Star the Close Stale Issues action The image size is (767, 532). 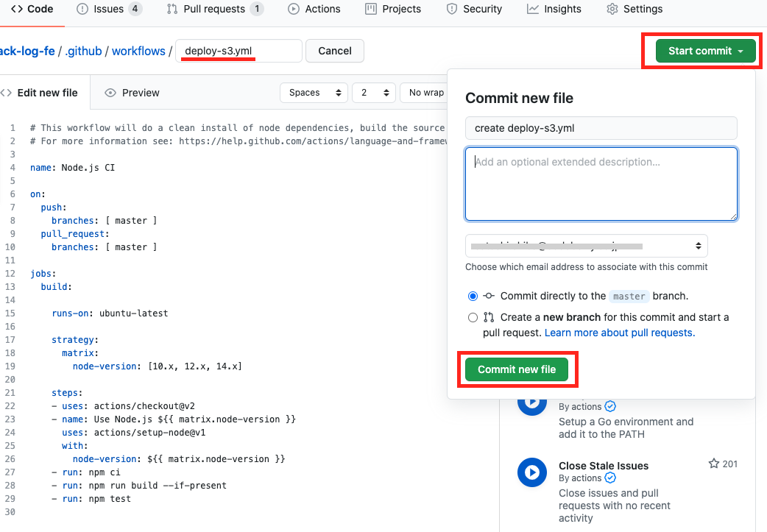point(714,464)
